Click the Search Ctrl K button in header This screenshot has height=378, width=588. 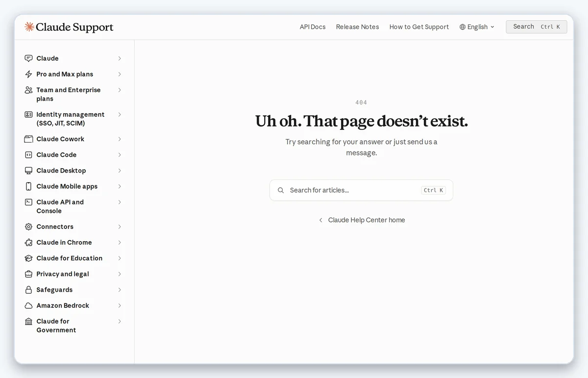pyautogui.click(x=537, y=27)
